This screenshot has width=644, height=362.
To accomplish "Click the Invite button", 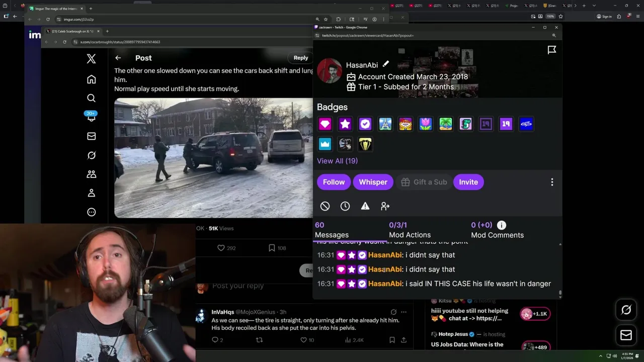I will (x=468, y=182).
